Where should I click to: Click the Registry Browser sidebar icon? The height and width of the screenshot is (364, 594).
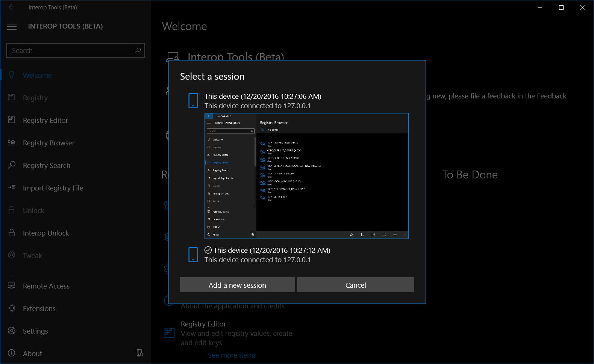[x=12, y=142]
